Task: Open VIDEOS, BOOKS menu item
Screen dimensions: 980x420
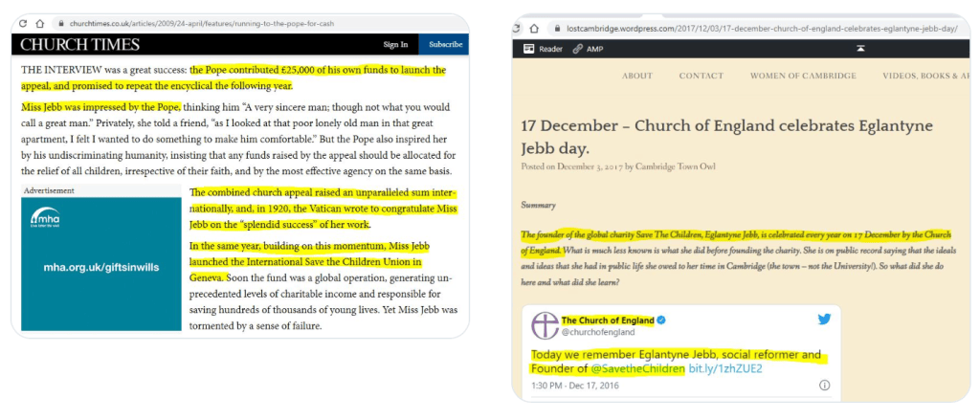Action: (926, 76)
